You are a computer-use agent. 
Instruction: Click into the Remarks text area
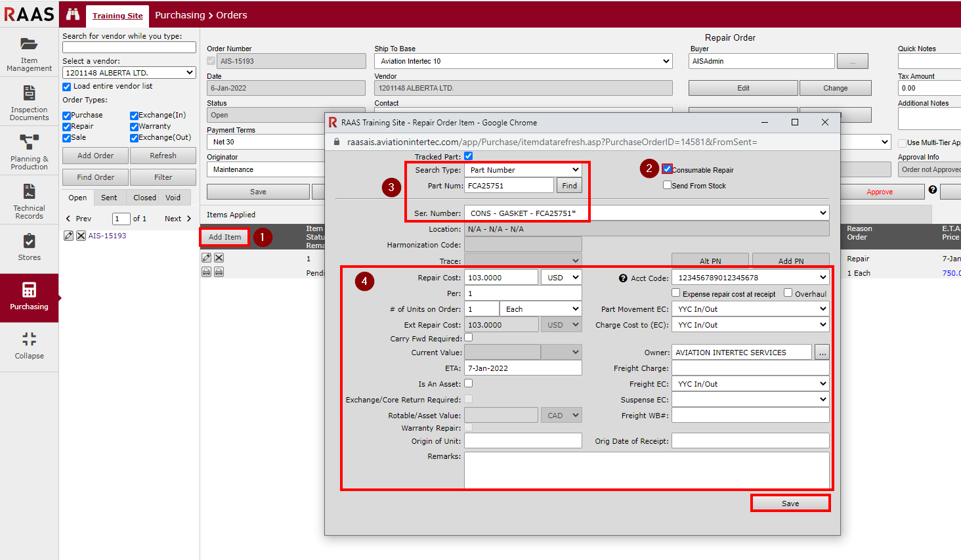tap(646, 469)
